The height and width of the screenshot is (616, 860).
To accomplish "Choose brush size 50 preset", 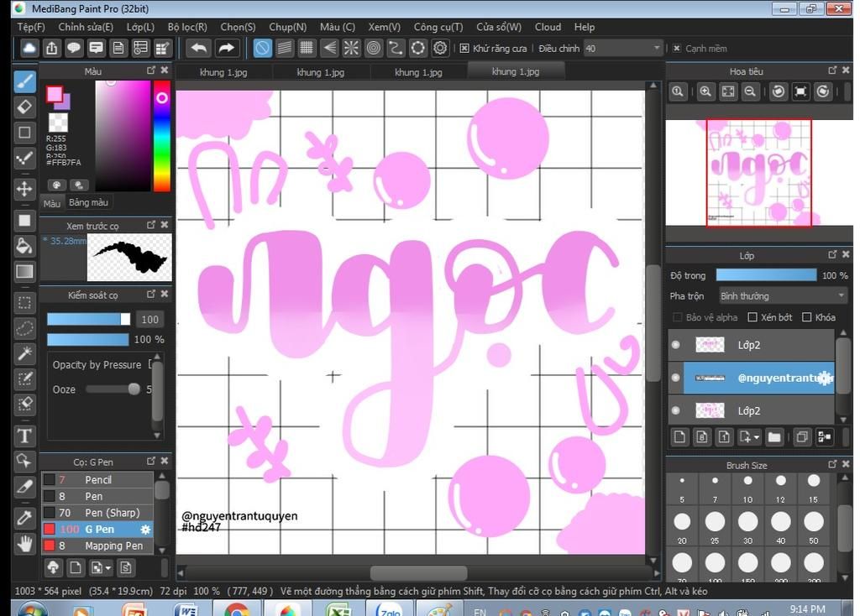I will click(813, 528).
